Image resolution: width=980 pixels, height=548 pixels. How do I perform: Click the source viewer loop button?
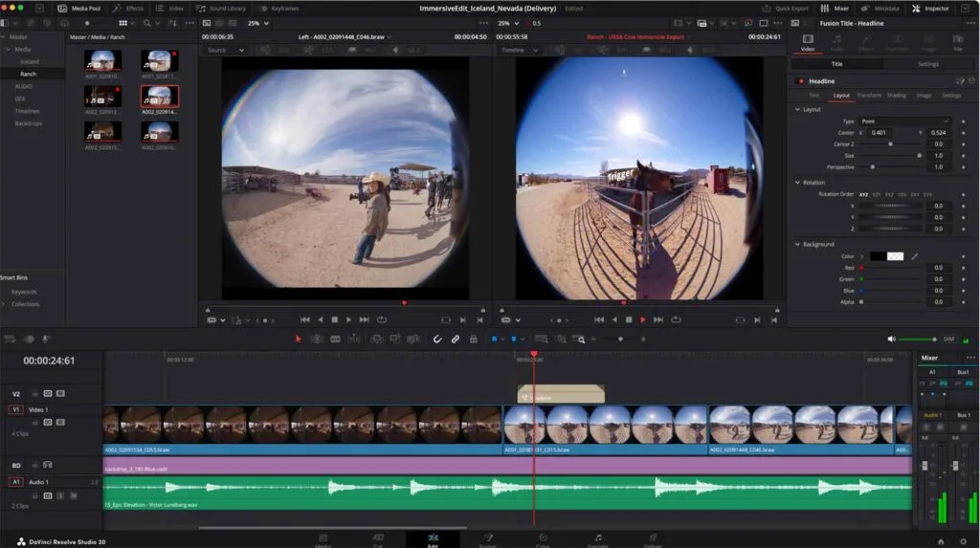click(x=382, y=320)
